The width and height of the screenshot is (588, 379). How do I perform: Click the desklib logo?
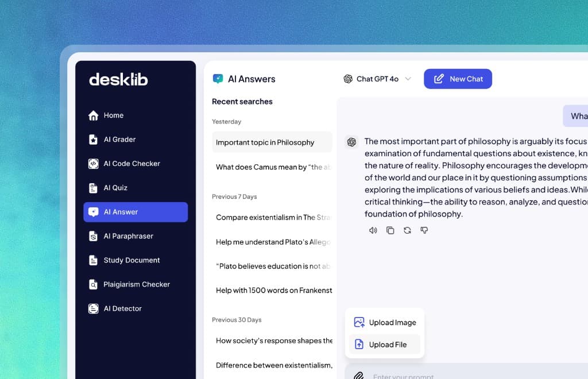[x=118, y=79]
